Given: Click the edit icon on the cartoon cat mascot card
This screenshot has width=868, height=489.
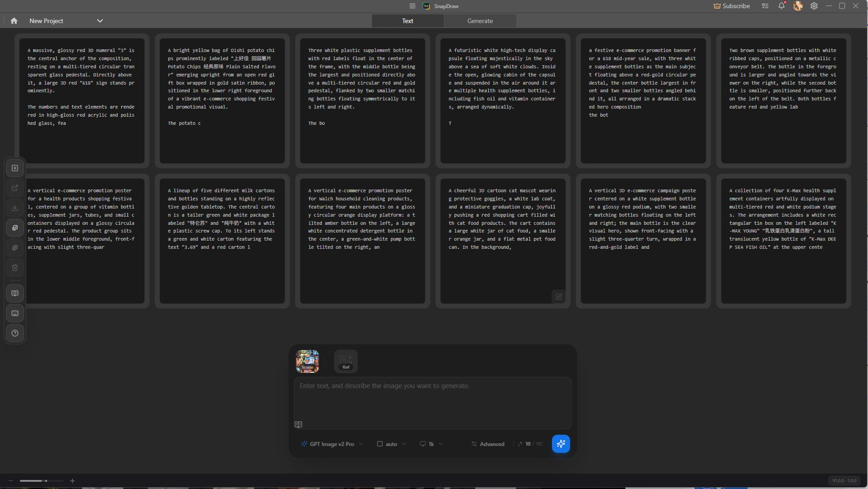Looking at the screenshot, I should coord(558,297).
